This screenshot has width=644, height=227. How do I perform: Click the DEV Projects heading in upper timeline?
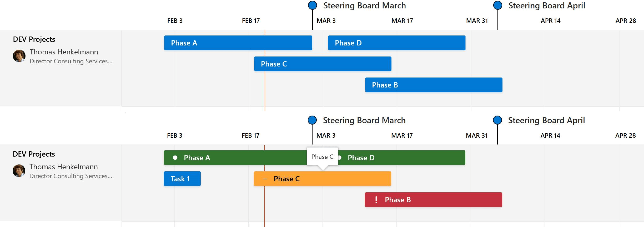pos(34,39)
